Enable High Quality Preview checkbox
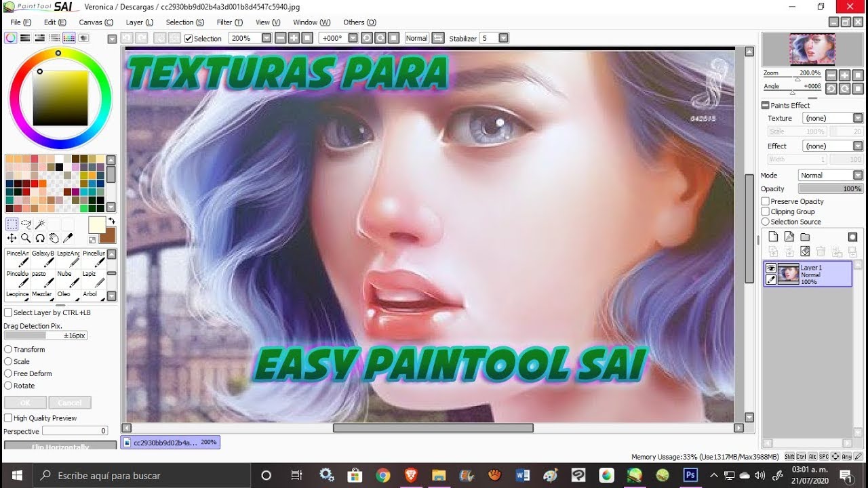Image resolution: width=868 pixels, height=488 pixels. click(x=8, y=418)
